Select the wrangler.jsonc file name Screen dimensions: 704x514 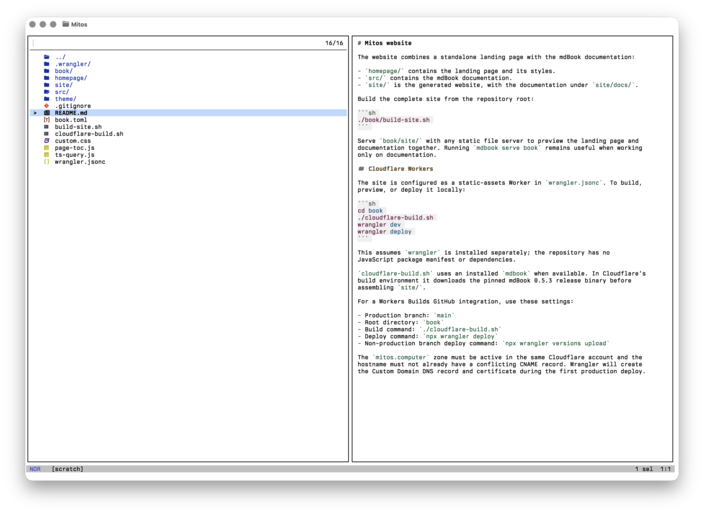[80, 162]
